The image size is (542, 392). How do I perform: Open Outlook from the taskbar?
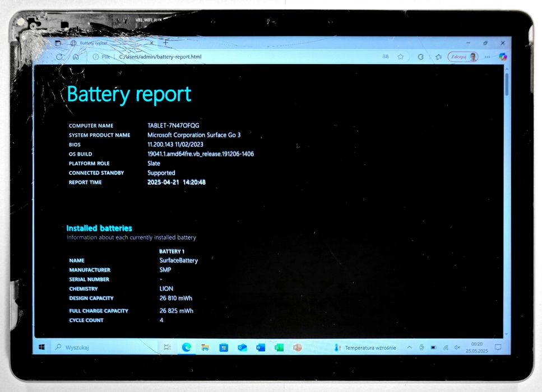point(242,347)
